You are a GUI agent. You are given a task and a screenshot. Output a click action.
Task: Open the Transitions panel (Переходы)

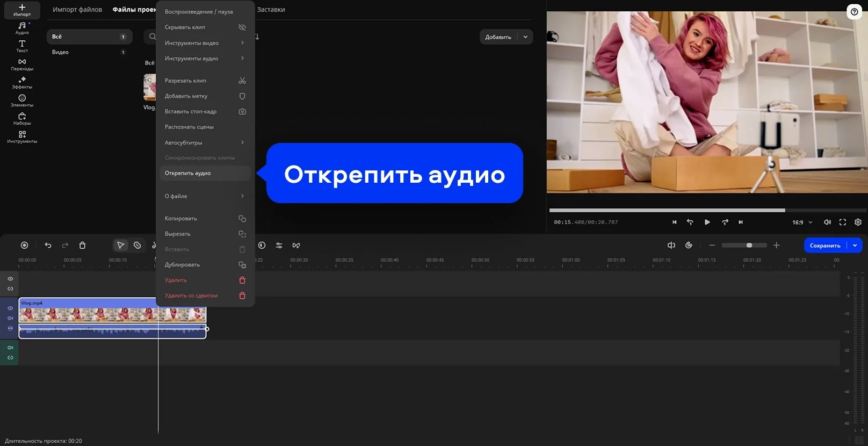tap(22, 64)
